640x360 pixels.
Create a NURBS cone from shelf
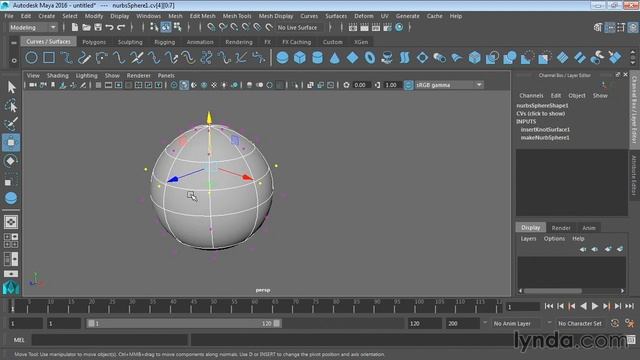(335, 58)
